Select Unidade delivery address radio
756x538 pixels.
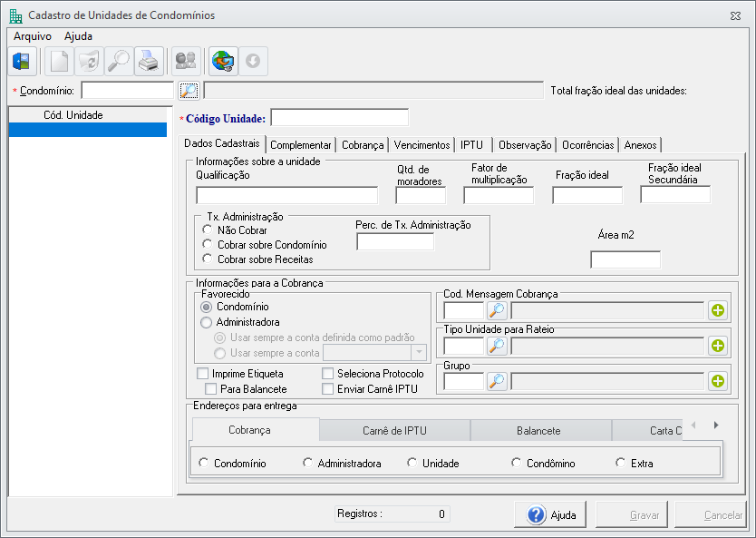pos(412,463)
